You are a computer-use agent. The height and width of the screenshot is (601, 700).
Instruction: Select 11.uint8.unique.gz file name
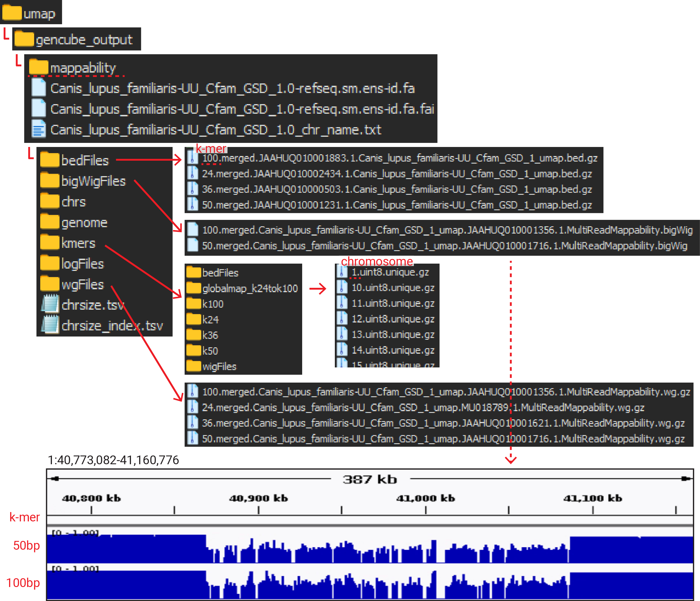[393, 303]
